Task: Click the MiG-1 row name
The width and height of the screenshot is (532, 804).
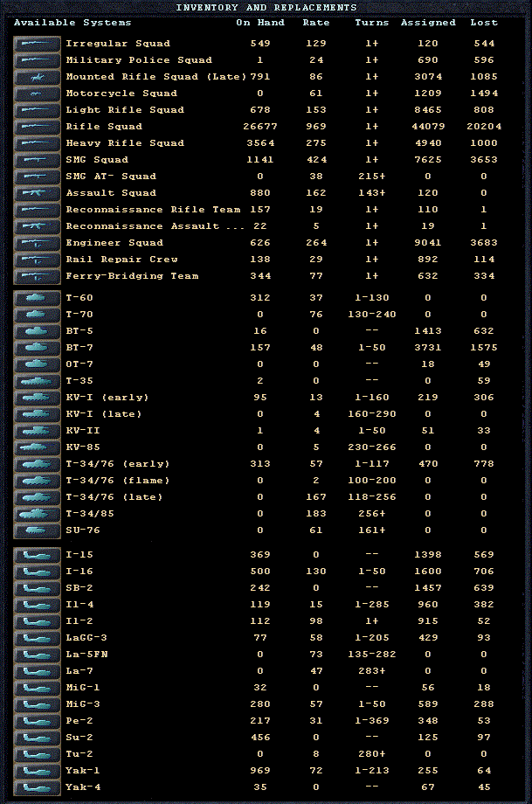Action: pos(83,688)
